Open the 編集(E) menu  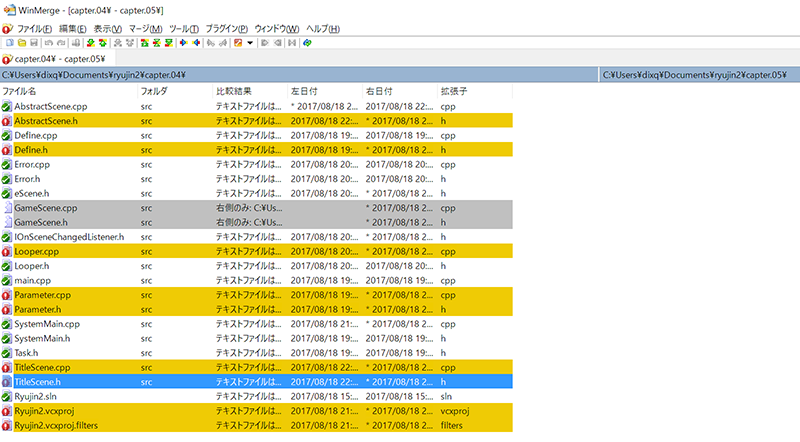point(72,29)
